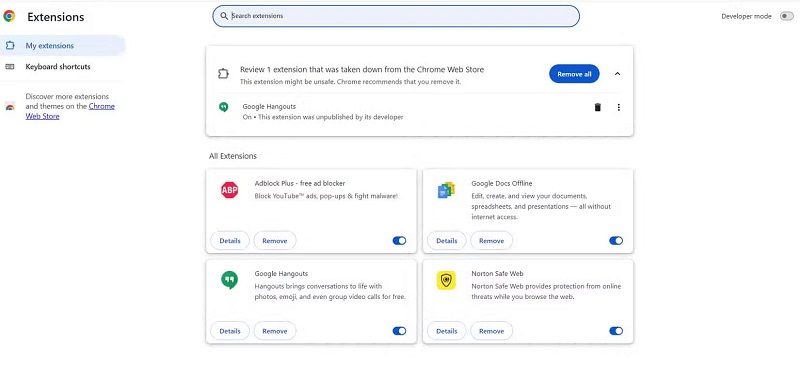Click the Chrome logo beside Extensions title
Viewport: 800px width, 388px height.
pos(9,16)
